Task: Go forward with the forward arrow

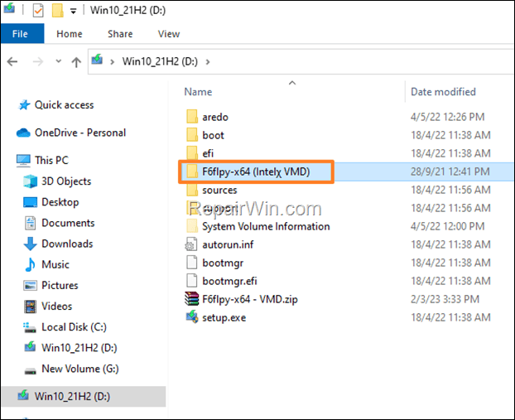Action: pyautogui.click(x=38, y=61)
